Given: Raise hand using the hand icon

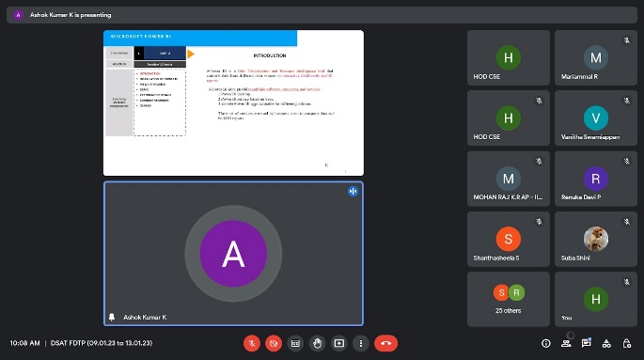Looking at the screenshot, I should pyautogui.click(x=317, y=343).
